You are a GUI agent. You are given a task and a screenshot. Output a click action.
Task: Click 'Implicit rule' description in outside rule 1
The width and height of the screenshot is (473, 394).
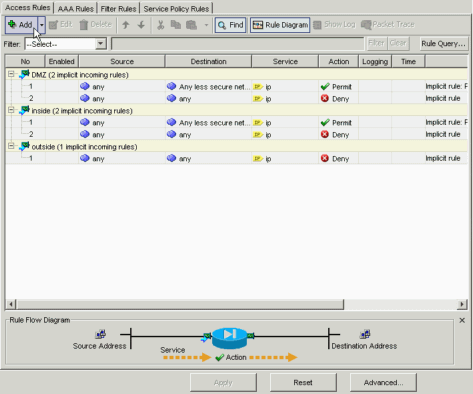(x=443, y=158)
